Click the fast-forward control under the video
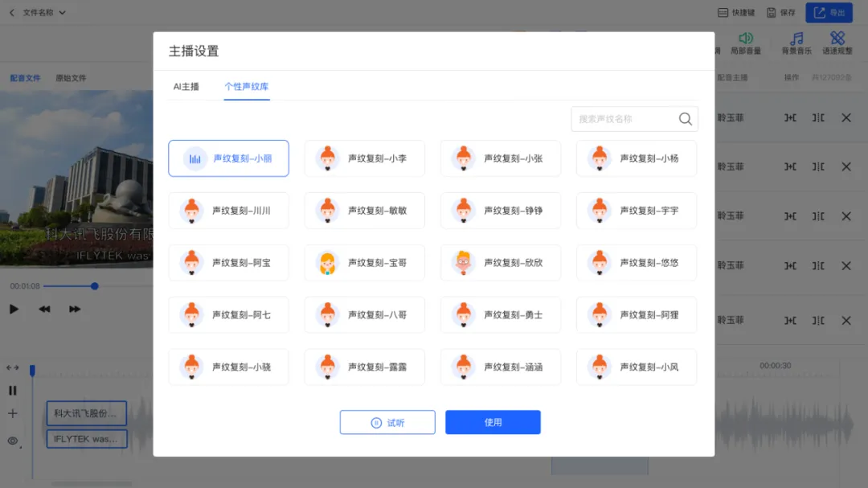The image size is (868, 488). pyautogui.click(x=75, y=309)
